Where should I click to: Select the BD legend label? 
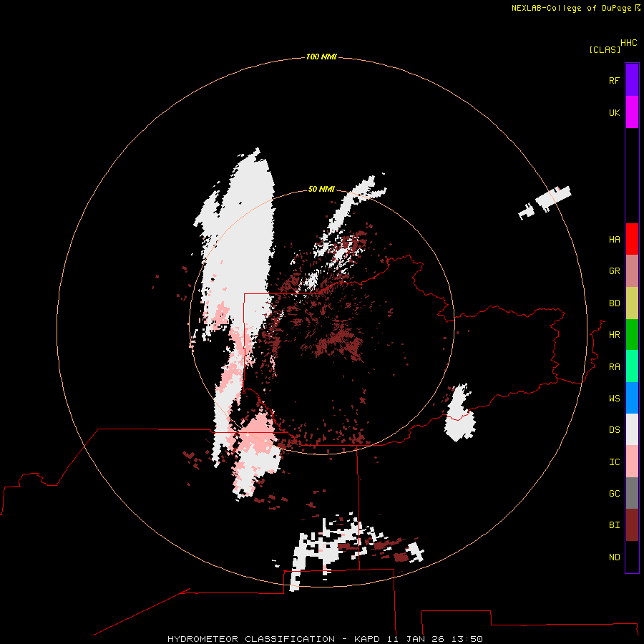click(x=614, y=303)
